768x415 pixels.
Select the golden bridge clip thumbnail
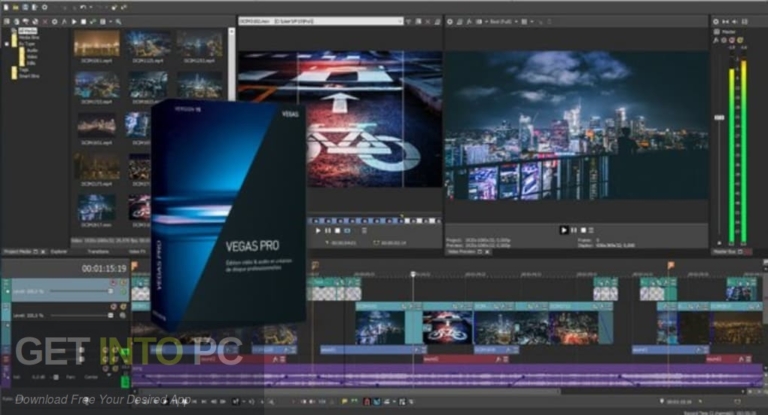pos(96,44)
